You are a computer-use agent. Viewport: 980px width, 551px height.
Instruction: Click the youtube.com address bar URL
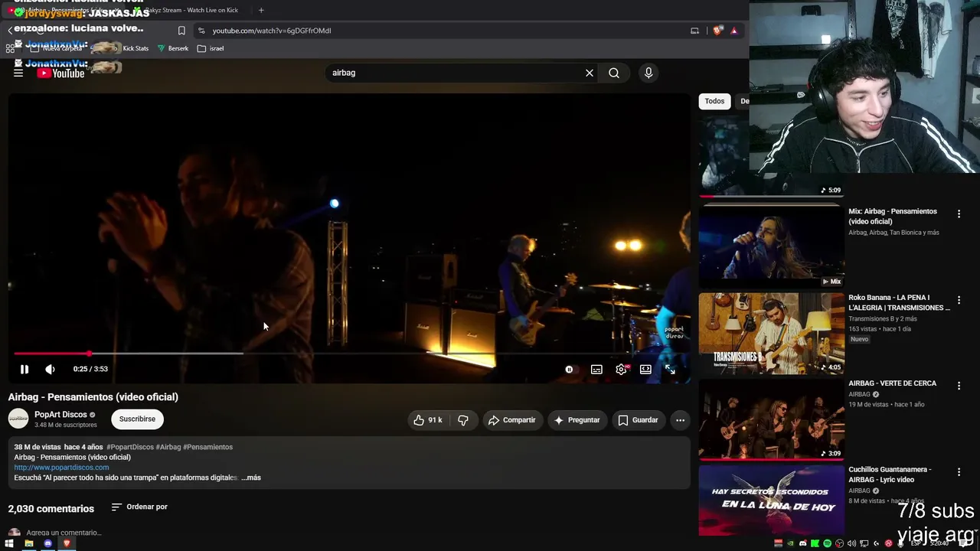click(272, 31)
